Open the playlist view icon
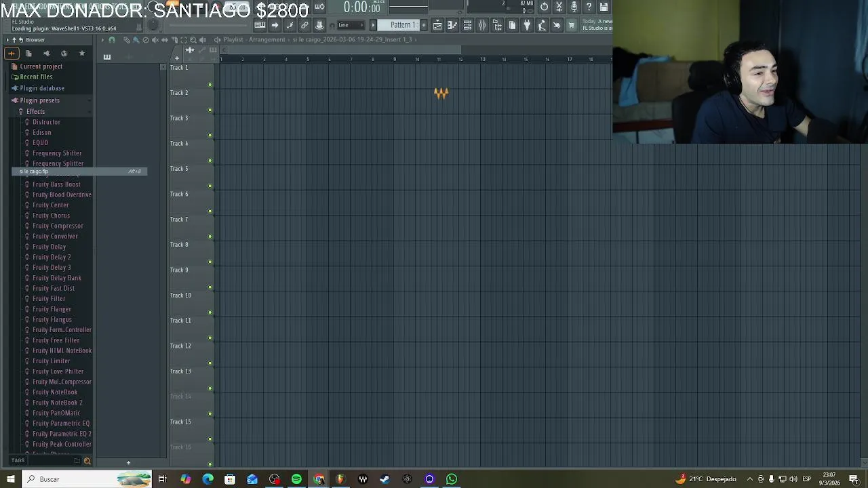Image resolution: width=868 pixels, height=488 pixels. click(437, 25)
